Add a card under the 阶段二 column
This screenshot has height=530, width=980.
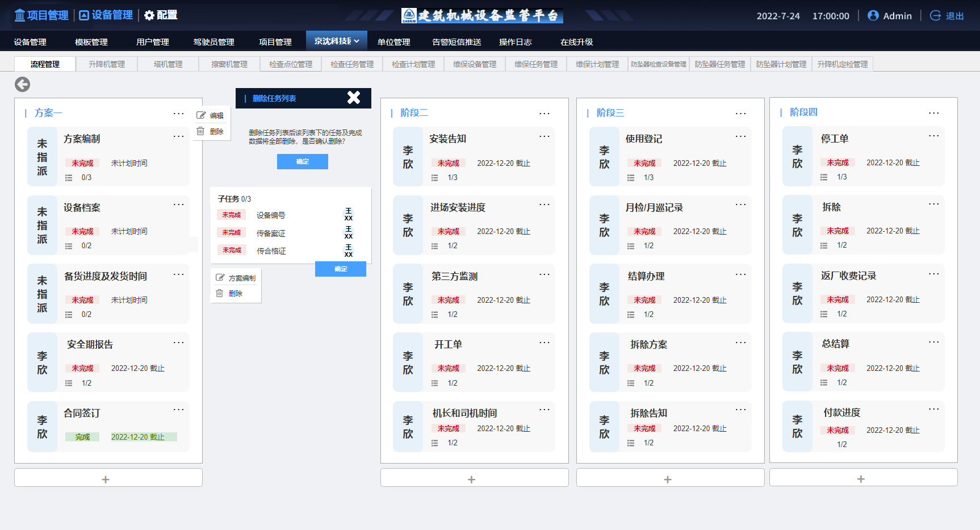coord(475,478)
